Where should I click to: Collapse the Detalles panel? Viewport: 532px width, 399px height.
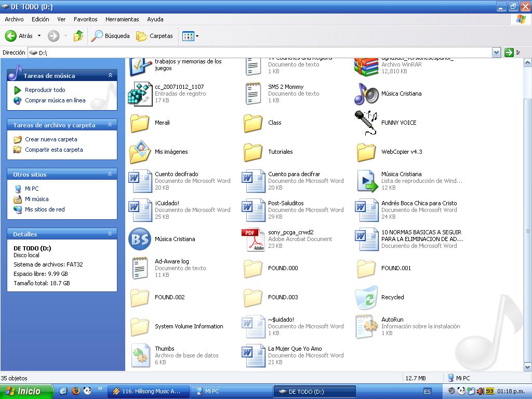[110, 234]
